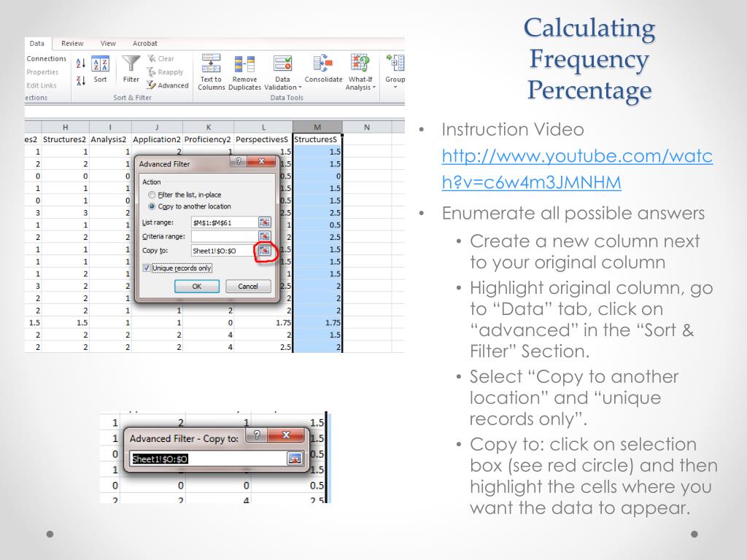
Task: Click Criteria range selector icon
Action: pyautogui.click(x=264, y=236)
